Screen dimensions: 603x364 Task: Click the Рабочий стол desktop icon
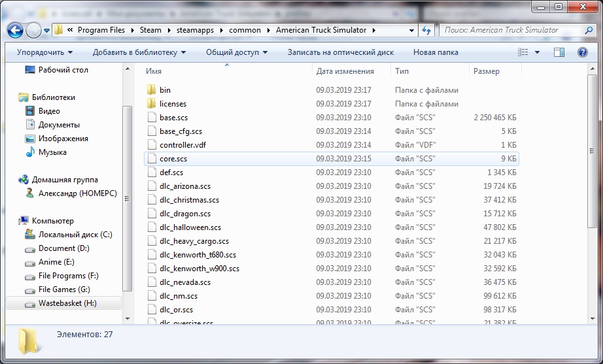(x=30, y=69)
